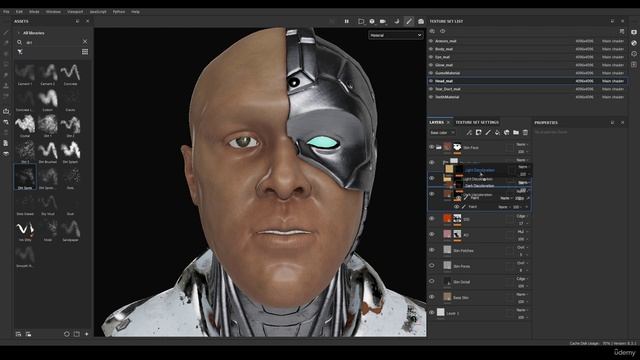Viewport: 640px width, 360px height.
Task: Delete the selected layer with trash icon
Action: coord(525,133)
